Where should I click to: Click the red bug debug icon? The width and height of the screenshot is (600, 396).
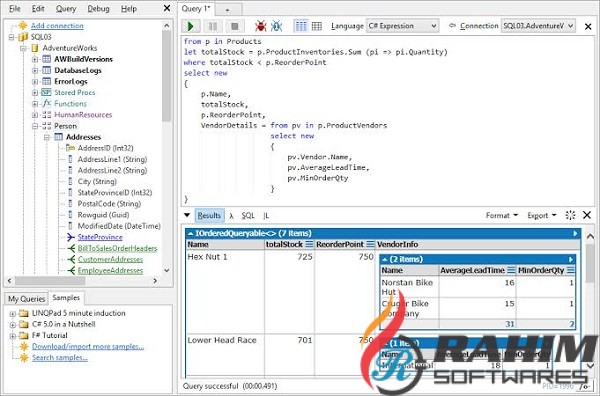[x=261, y=26]
